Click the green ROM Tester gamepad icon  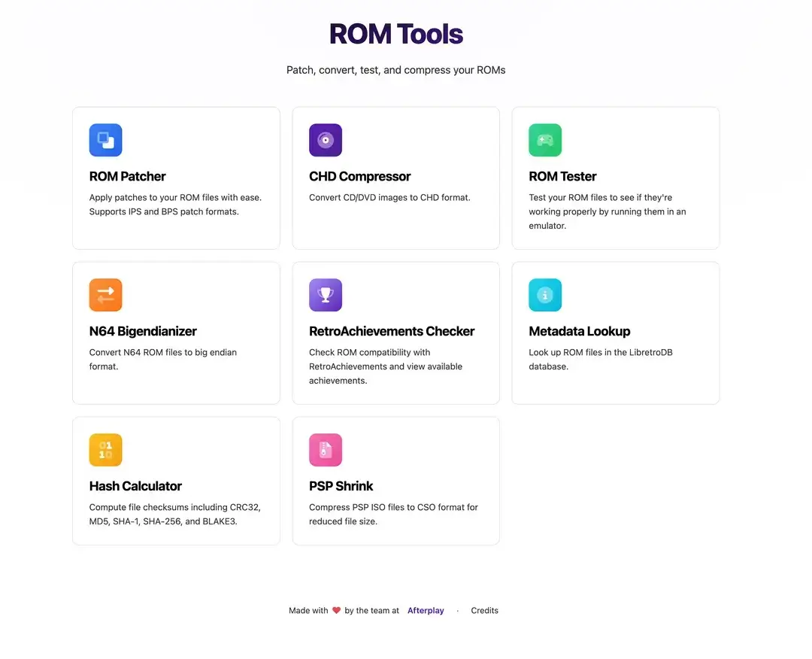(544, 140)
